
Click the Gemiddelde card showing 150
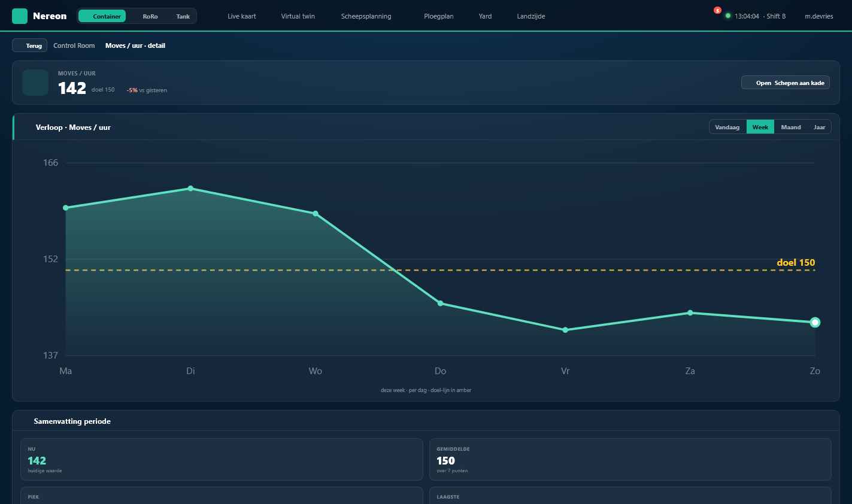coord(630,460)
